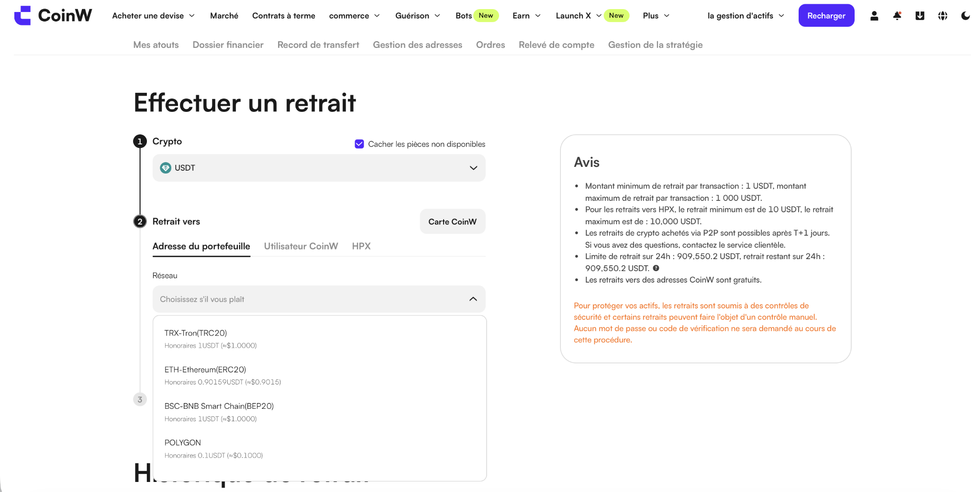Go to Gestion des adresses
This screenshot has width=980, height=492.
point(418,45)
